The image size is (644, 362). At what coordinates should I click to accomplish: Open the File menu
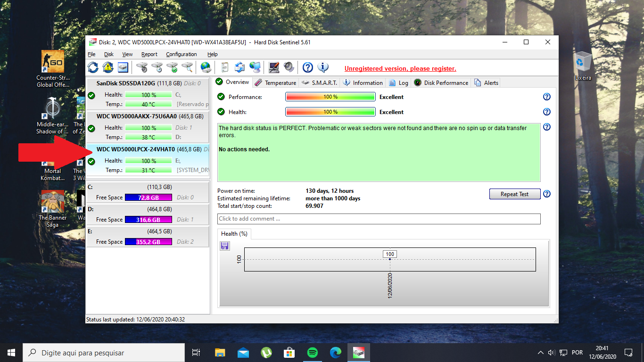tap(91, 54)
